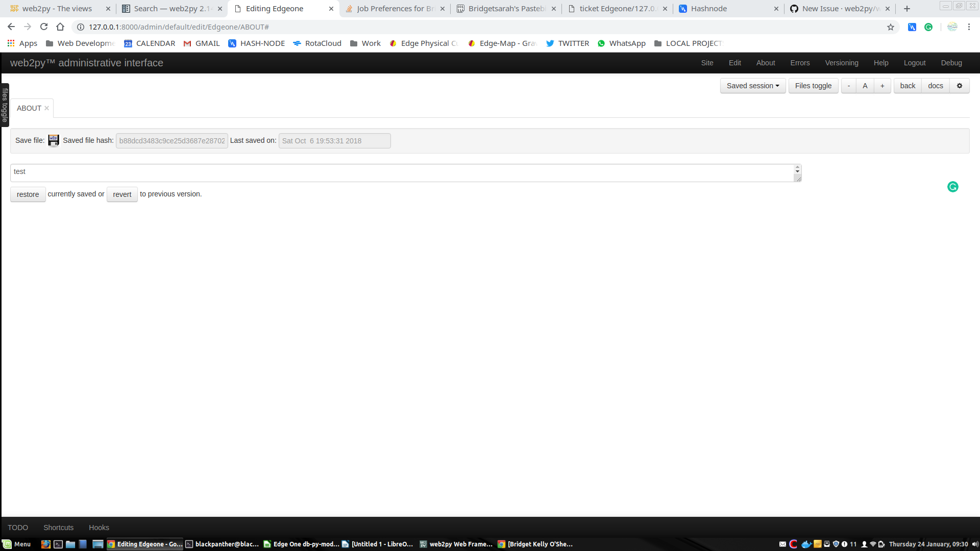Open the Errors menu in top navigation
Viewport: 980px width, 551px height.
pos(800,63)
